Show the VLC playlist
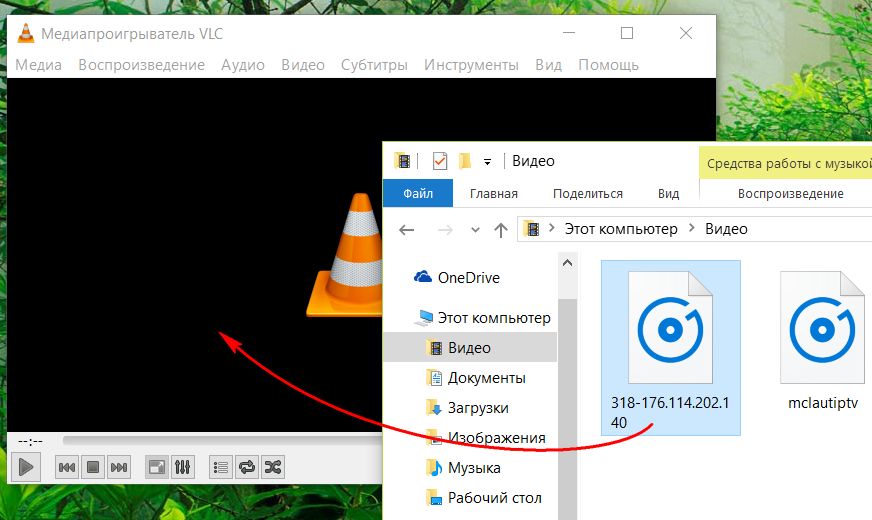 pos(221,467)
